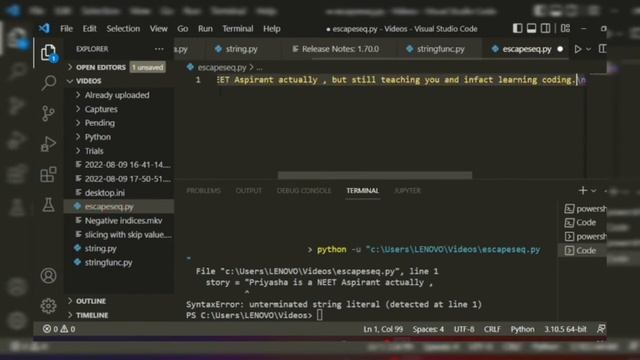Screen dimensions: 640x360
Task: Change indentation via Spaces: 4
Action: tap(428, 329)
